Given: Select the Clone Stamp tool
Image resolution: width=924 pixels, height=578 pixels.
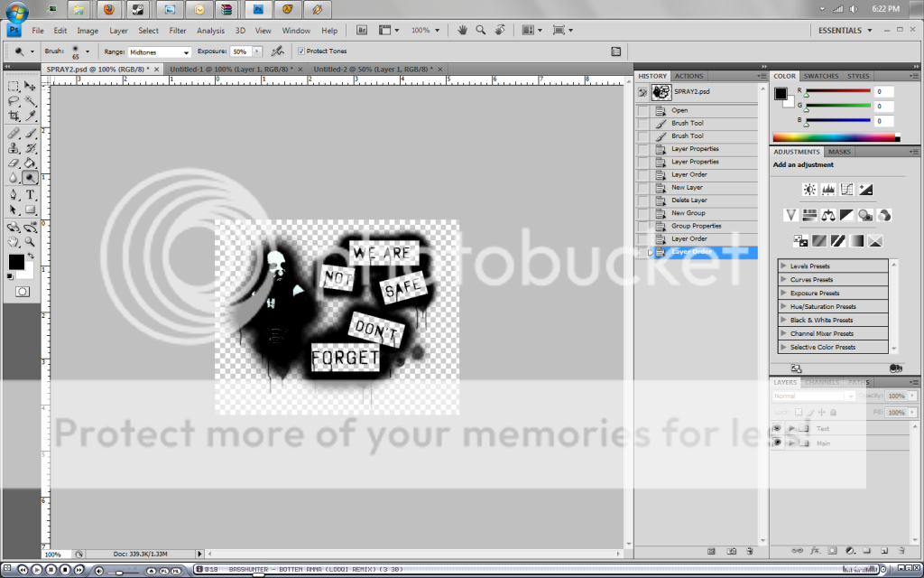Looking at the screenshot, I should pos(14,148).
